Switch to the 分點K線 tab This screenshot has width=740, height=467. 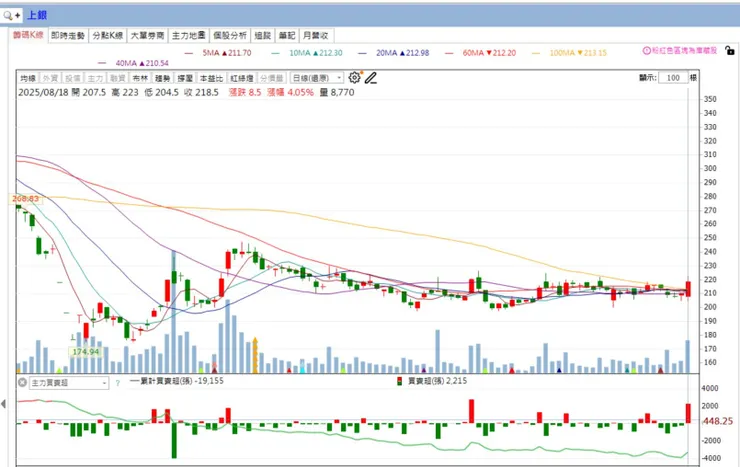tap(108, 35)
